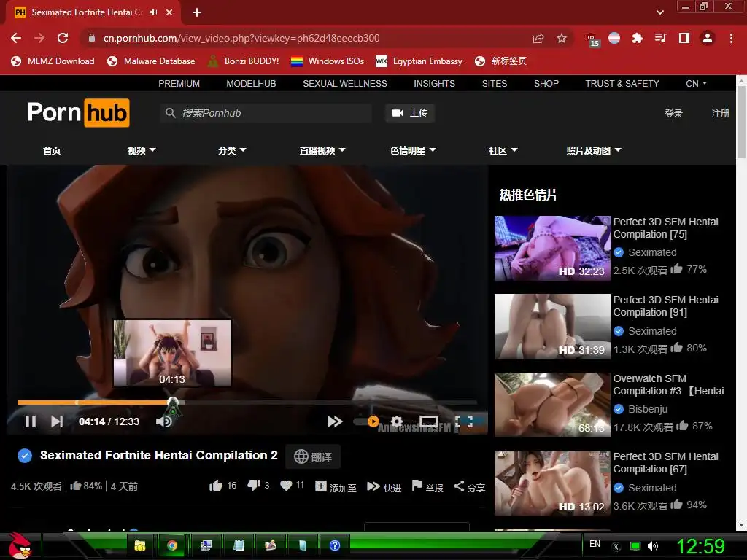The height and width of the screenshot is (560, 747).
Task: Select the PREMIUM top menu item
Action: click(179, 83)
